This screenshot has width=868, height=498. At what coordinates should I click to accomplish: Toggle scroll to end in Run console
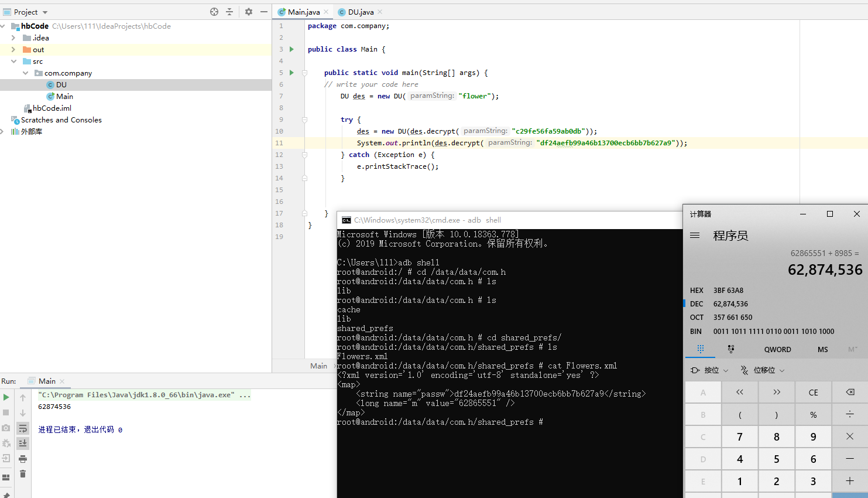pos(23,443)
